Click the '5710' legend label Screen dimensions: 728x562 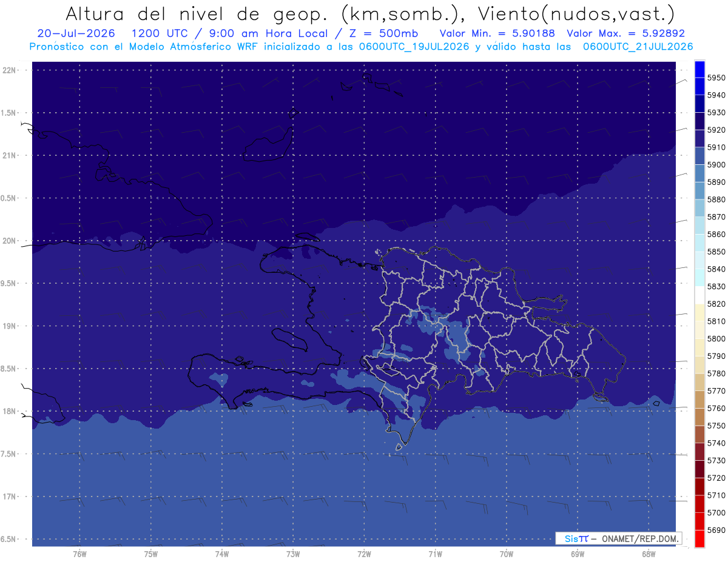716,496
